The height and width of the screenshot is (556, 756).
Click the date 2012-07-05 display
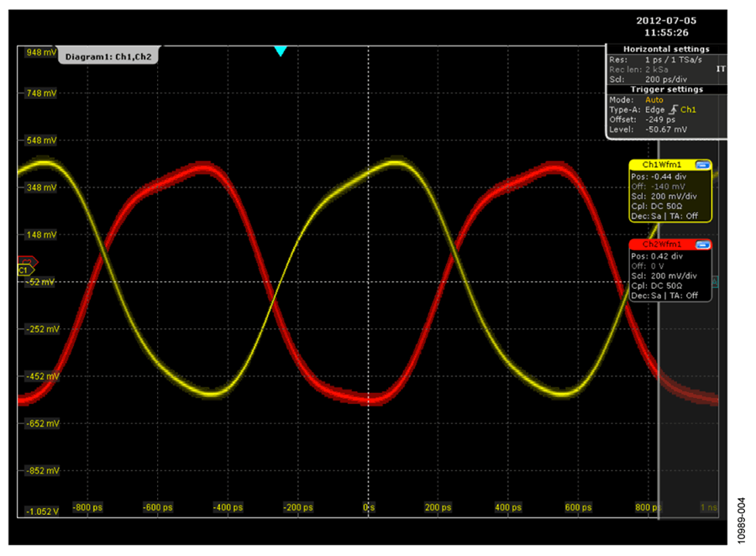point(666,21)
